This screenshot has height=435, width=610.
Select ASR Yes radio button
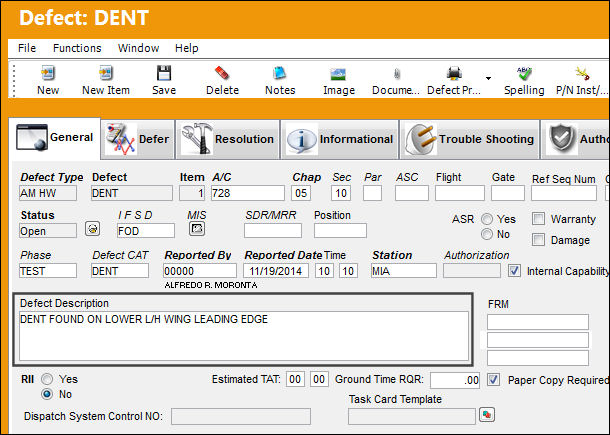pos(487,219)
